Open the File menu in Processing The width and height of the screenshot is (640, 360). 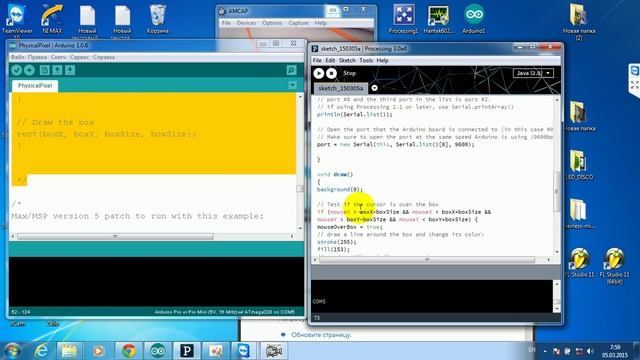coord(317,60)
